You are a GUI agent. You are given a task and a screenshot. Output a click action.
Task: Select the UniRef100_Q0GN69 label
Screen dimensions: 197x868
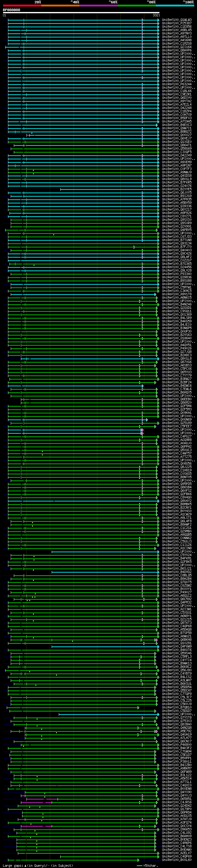[177, 419]
